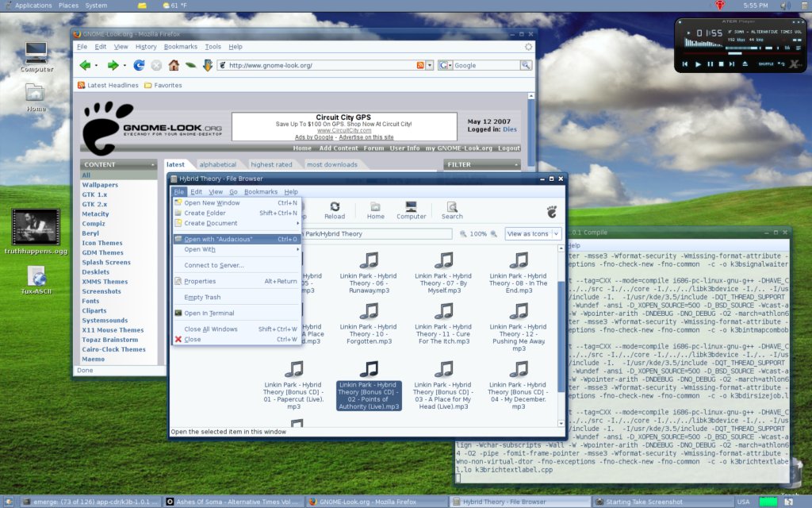Toggle repeat button next to SHUFFLE
The image size is (812, 508).
(781, 64)
